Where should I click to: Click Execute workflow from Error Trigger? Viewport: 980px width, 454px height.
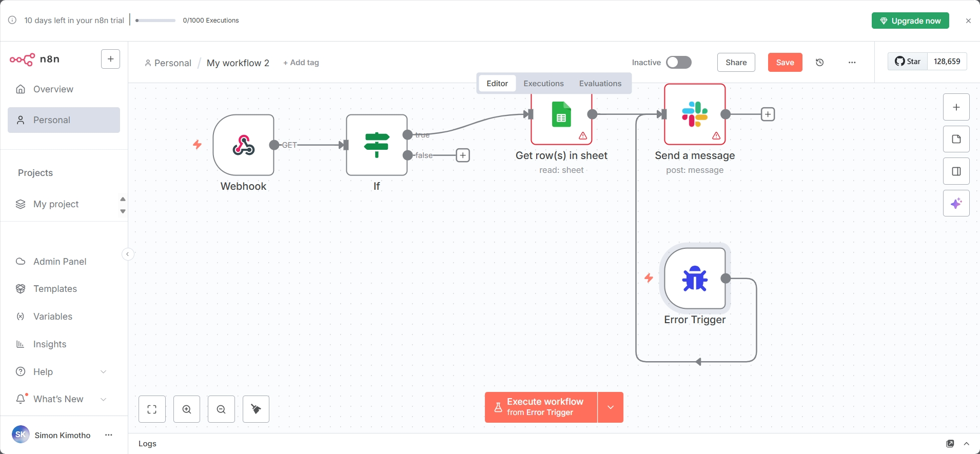541,407
